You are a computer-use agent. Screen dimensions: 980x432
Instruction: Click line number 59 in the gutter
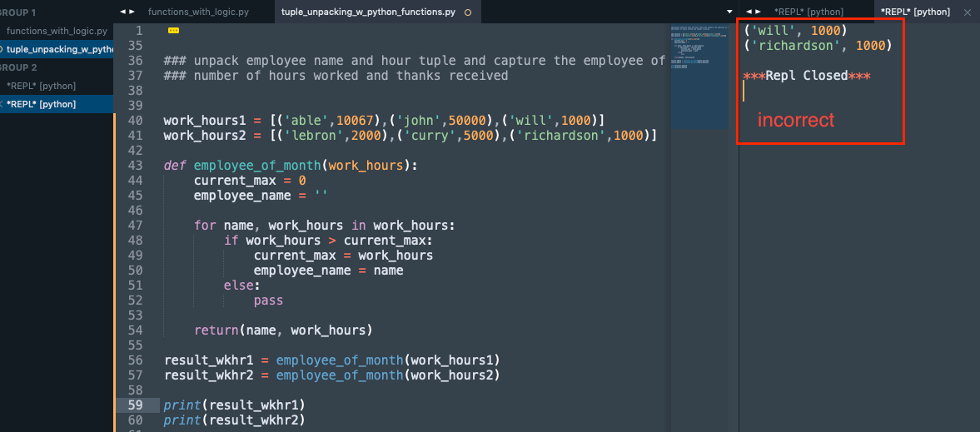point(136,405)
